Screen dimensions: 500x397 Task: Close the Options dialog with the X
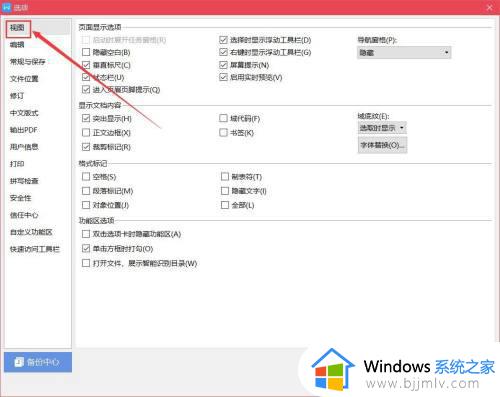pyautogui.click(x=489, y=7)
